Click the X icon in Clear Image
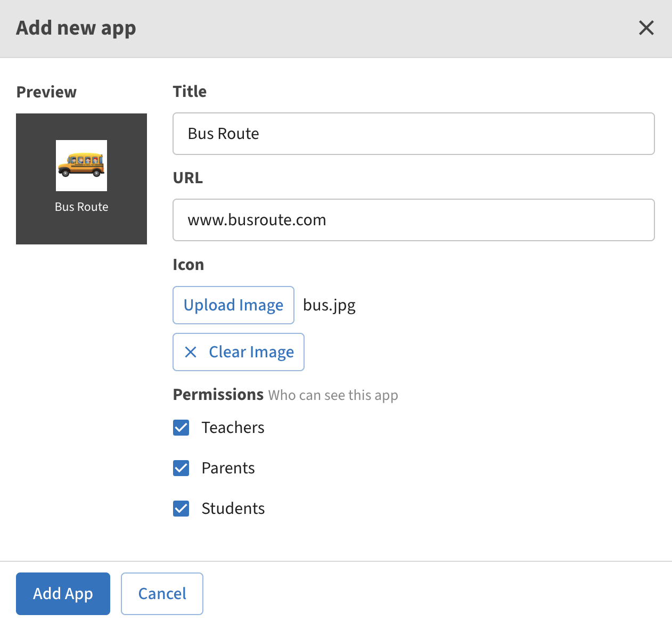Screen dimensions: 672x622 pyautogui.click(x=191, y=352)
